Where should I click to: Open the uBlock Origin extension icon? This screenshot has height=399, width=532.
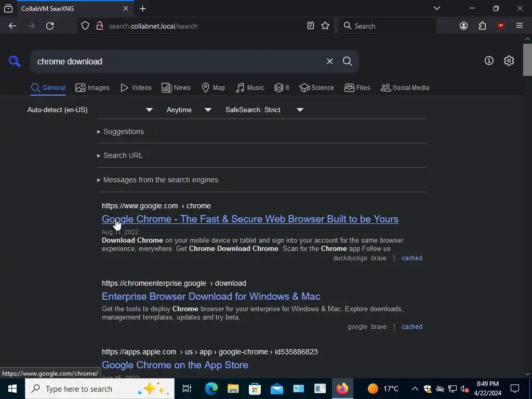[501, 26]
